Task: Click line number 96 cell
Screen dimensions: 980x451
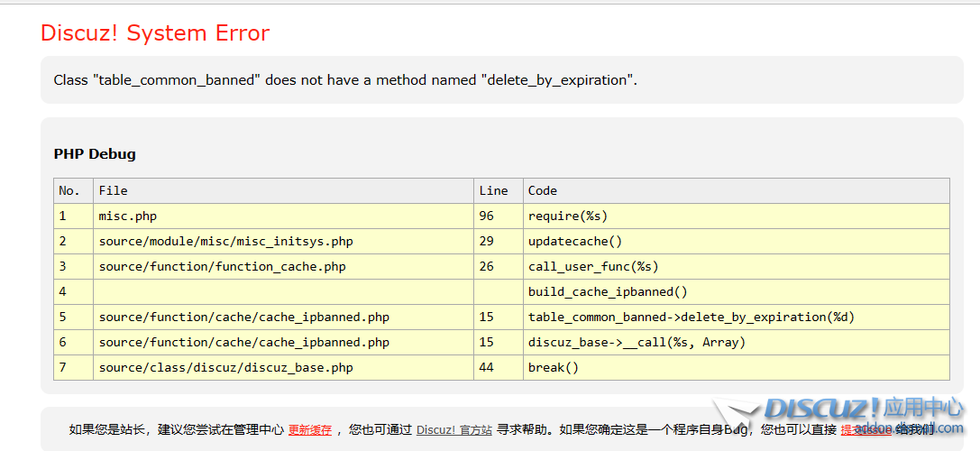Action: click(x=487, y=216)
